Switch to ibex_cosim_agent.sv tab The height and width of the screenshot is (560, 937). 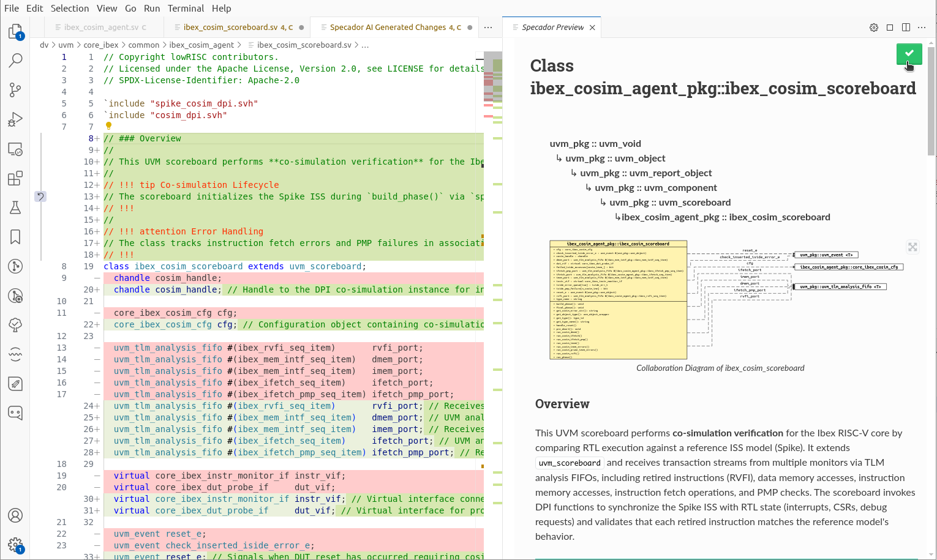click(101, 28)
